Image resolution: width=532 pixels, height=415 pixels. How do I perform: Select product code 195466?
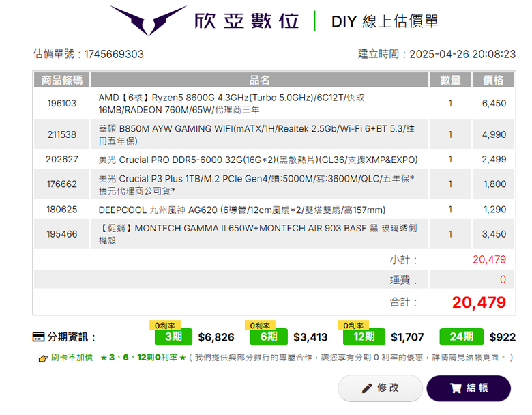[x=62, y=234]
